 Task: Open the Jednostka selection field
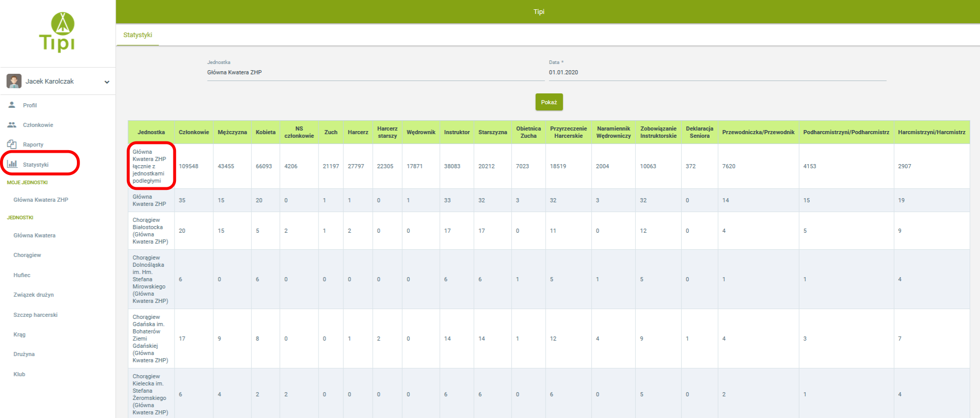coord(375,73)
